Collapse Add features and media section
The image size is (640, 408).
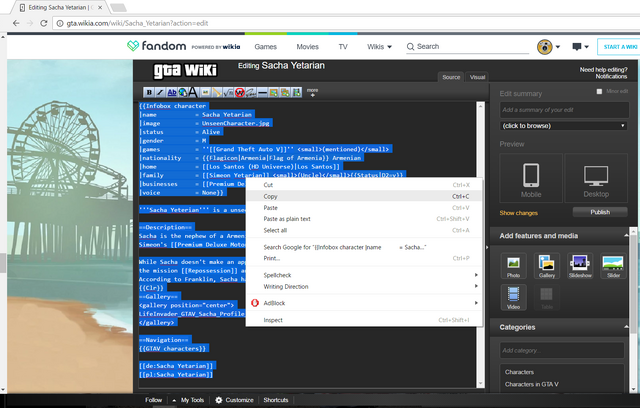click(626, 235)
